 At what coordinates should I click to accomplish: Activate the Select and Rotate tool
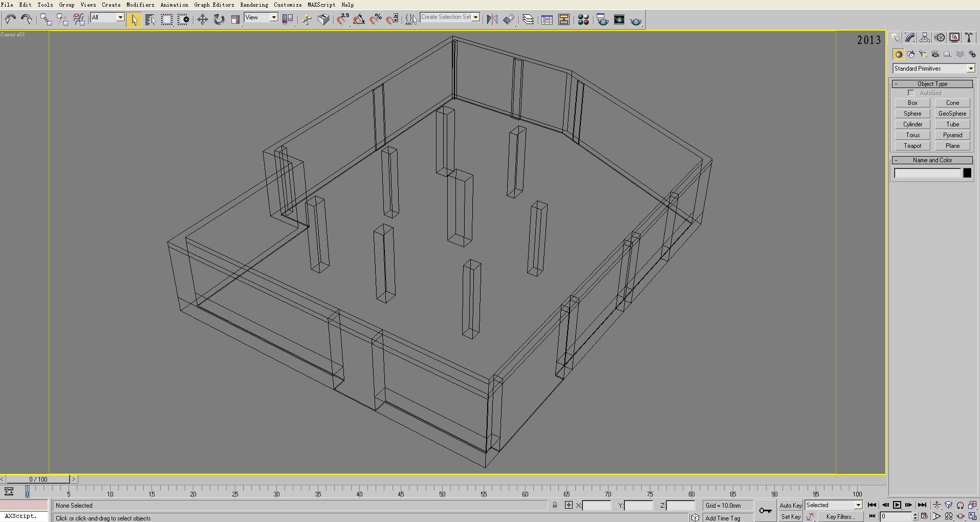[x=219, y=19]
